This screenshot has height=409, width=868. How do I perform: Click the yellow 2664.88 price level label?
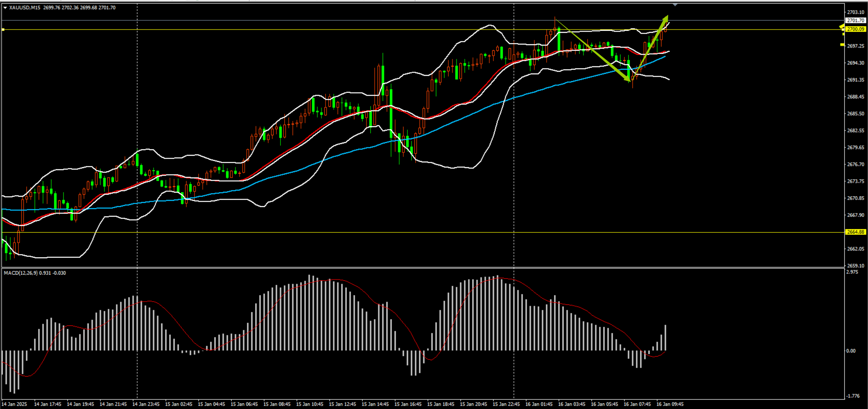click(x=856, y=232)
